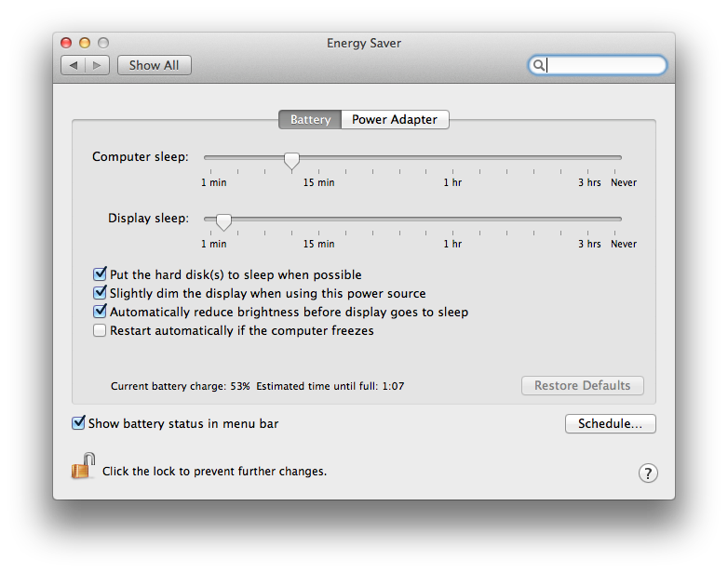Click Restore Defaults button
Viewport: 728px width, 573px height.
[582, 385]
